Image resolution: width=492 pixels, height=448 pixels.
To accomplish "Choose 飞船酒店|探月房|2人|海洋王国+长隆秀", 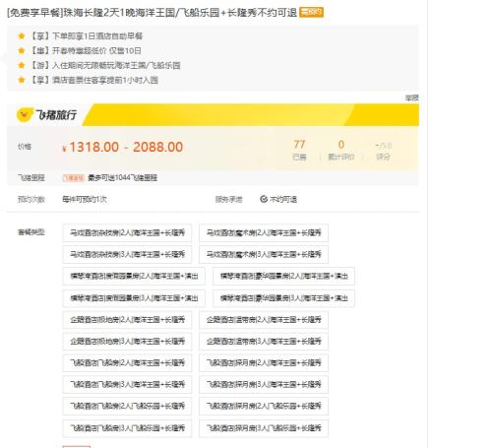I will 264,363.
